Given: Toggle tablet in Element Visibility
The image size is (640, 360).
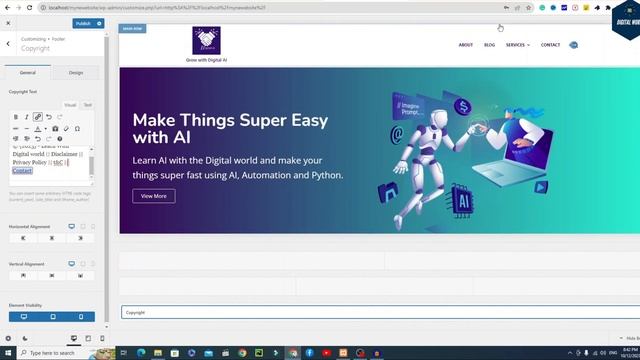Looking at the screenshot, I should point(53,317).
